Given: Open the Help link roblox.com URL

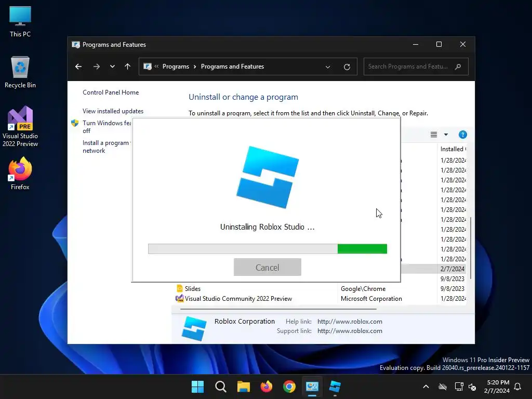Looking at the screenshot, I should (x=350, y=321).
